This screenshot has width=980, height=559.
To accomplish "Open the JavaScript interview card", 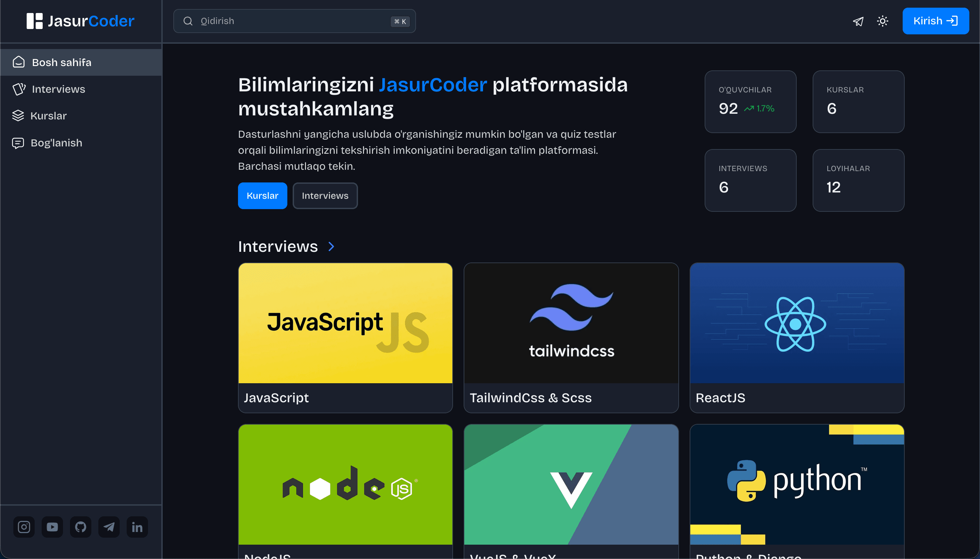I will (345, 338).
